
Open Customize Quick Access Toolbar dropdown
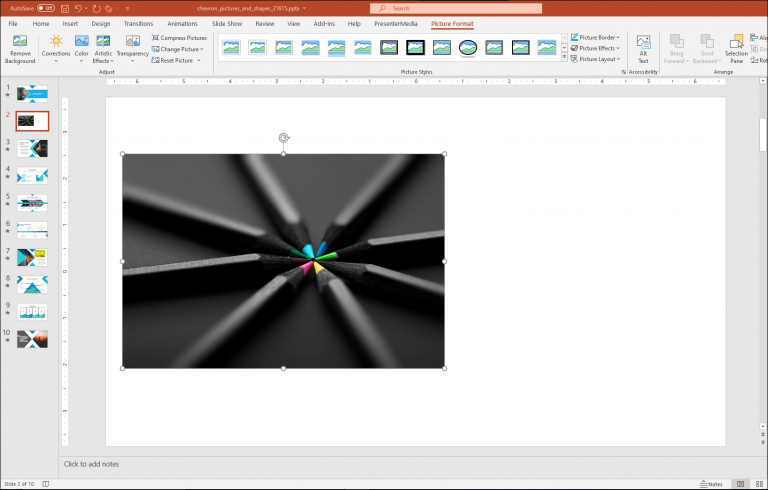(x=127, y=8)
